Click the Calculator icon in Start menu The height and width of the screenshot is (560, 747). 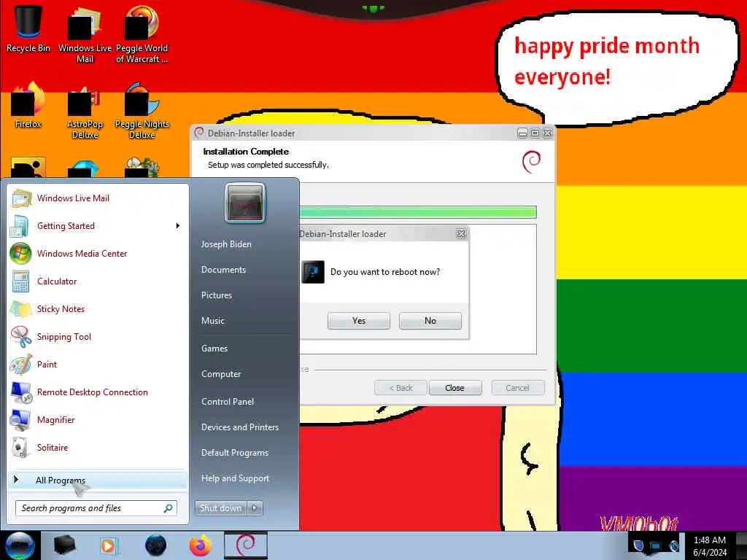tap(21, 281)
